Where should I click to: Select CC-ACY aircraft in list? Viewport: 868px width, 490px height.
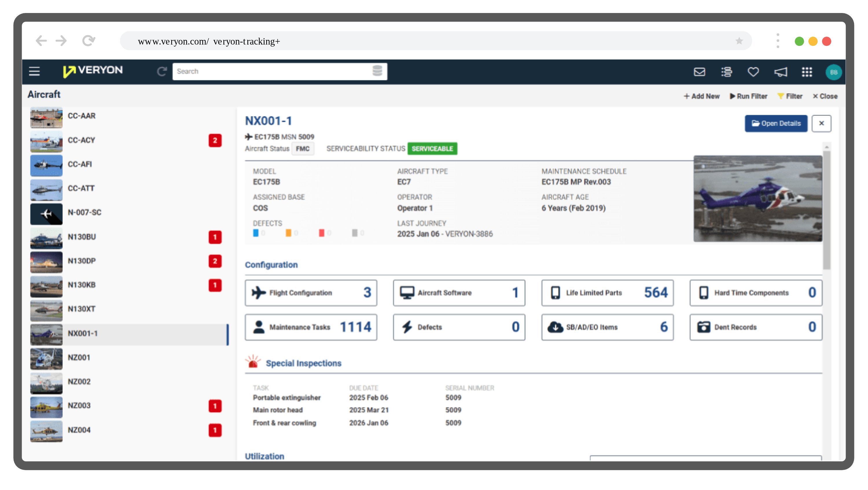click(81, 140)
